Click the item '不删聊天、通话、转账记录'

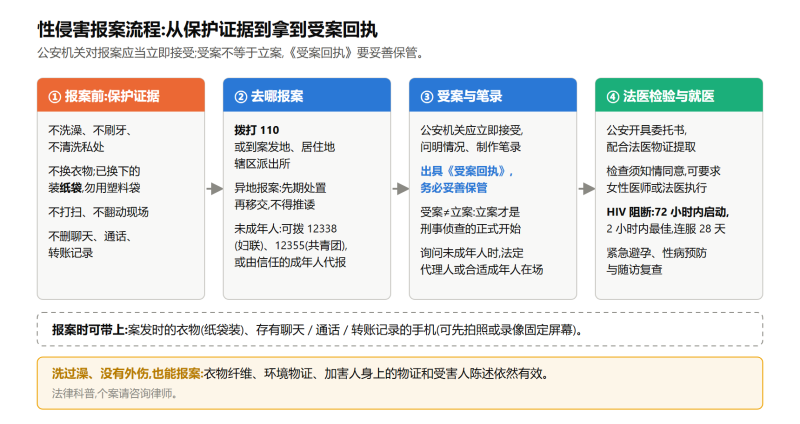90,244
